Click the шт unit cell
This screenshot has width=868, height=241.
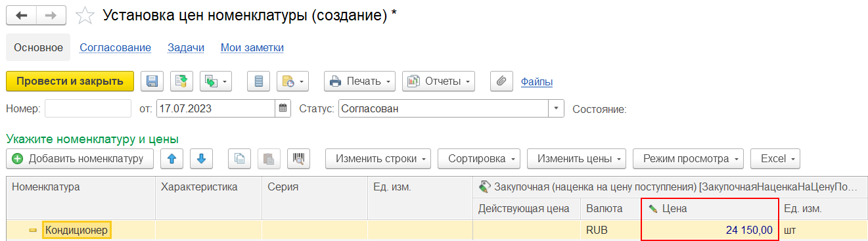click(x=823, y=230)
